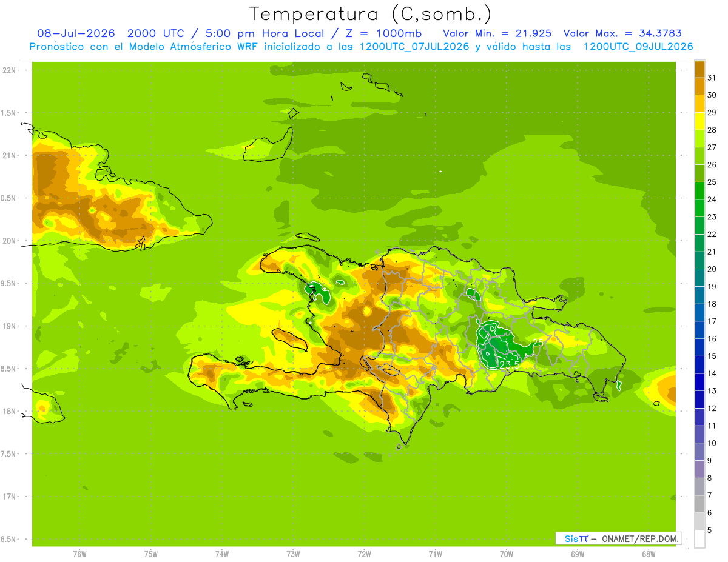Click the purple swatch between 8 and 9

coord(699,469)
